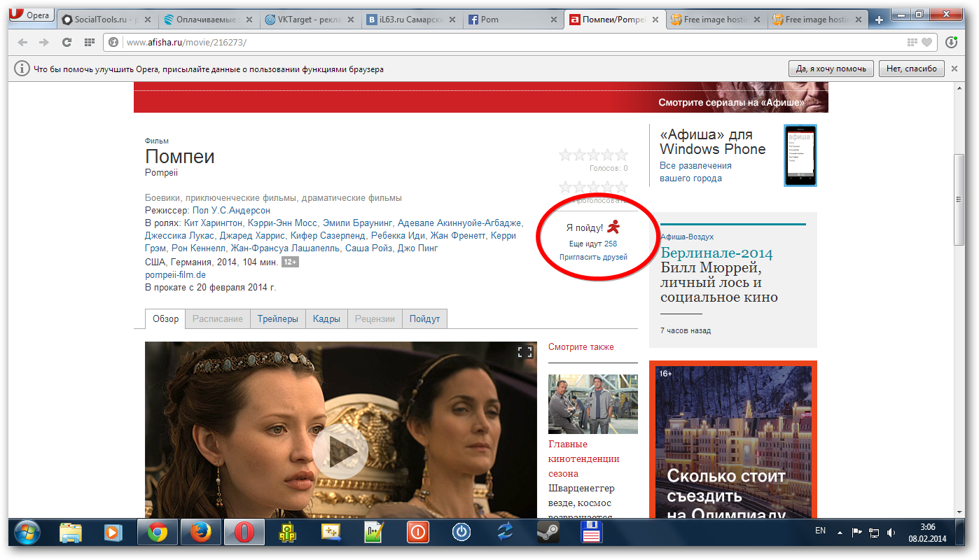Open the downloads icon right of address bar
Viewport: 979px width, 560px height.
pos(951,43)
